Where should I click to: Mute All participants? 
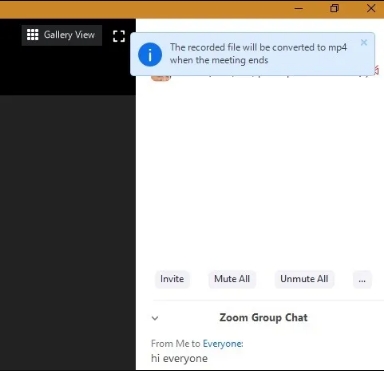[x=232, y=279]
